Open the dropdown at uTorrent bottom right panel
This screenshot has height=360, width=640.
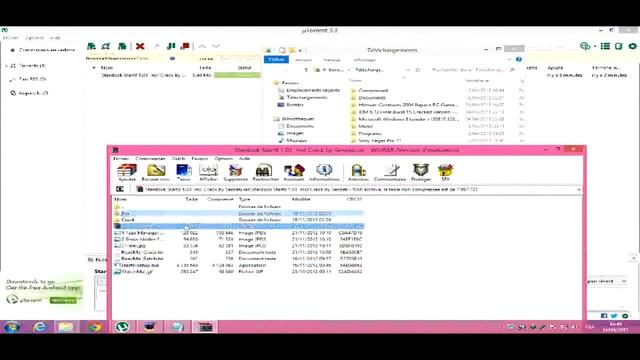pos(624,281)
